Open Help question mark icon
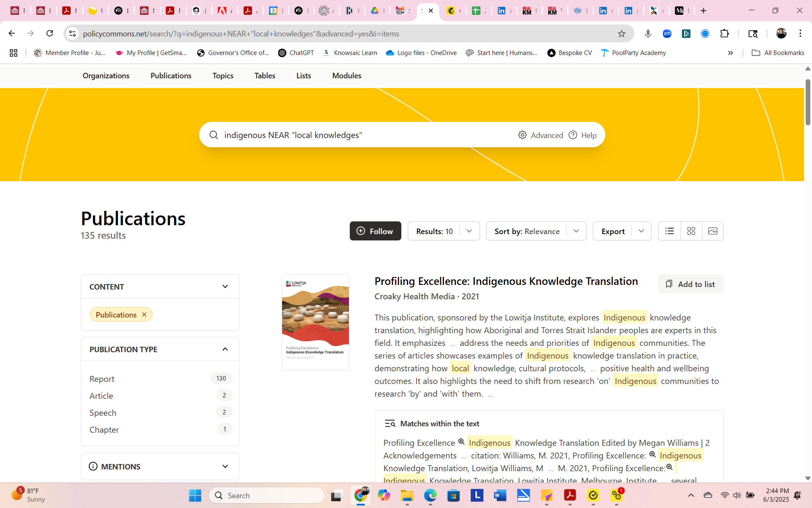Screen dimensions: 812x508 pos(573,135)
